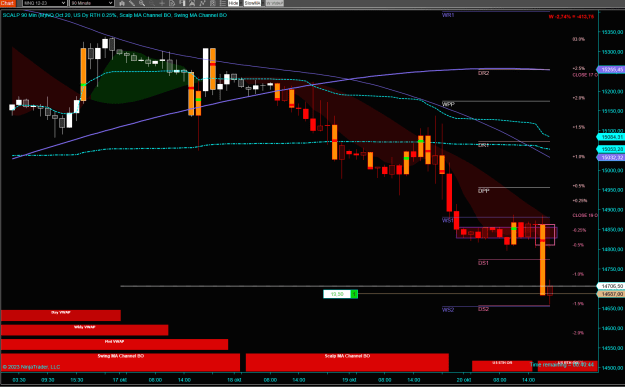Click the Time remaining countdown text
The width and height of the screenshot is (625, 387).
pyautogui.click(x=562, y=365)
